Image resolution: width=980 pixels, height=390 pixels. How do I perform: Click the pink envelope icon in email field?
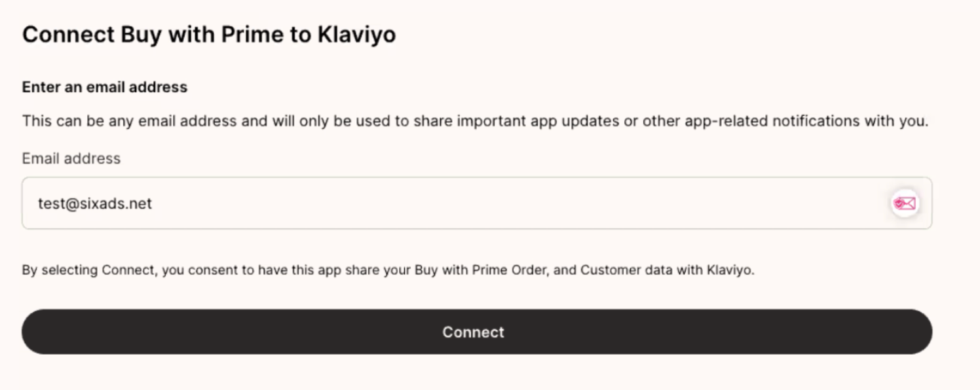[x=905, y=204]
